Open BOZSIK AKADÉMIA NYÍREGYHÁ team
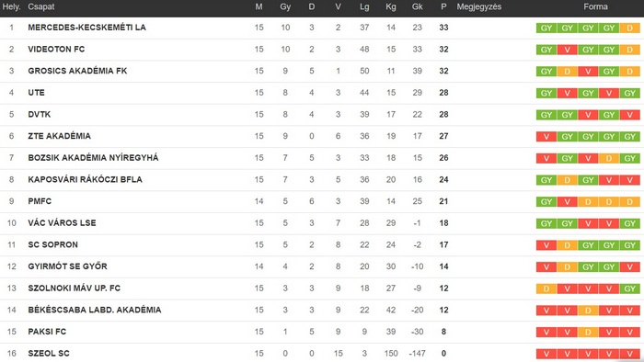The image size is (644, 362). (x=93, y=158)
